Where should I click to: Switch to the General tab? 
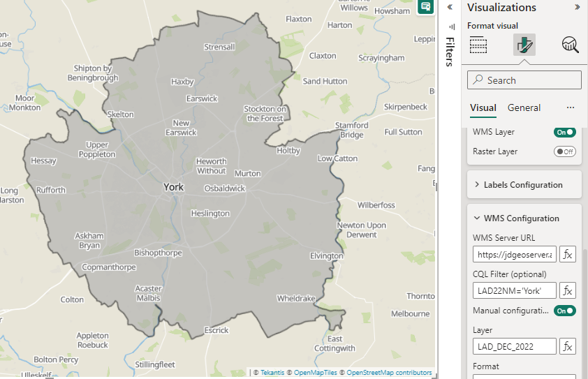[x=524, y=107]
